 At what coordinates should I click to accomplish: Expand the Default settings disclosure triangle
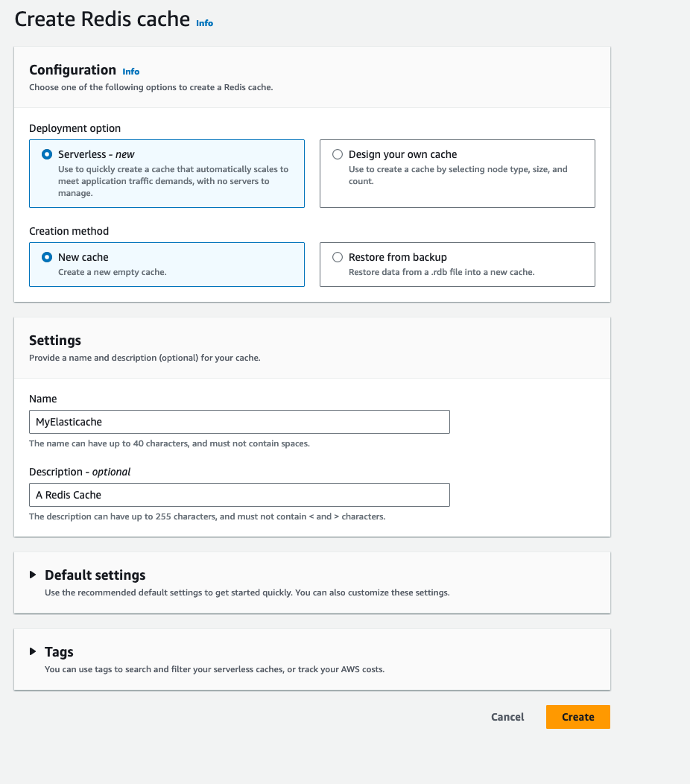coord(33,575)
